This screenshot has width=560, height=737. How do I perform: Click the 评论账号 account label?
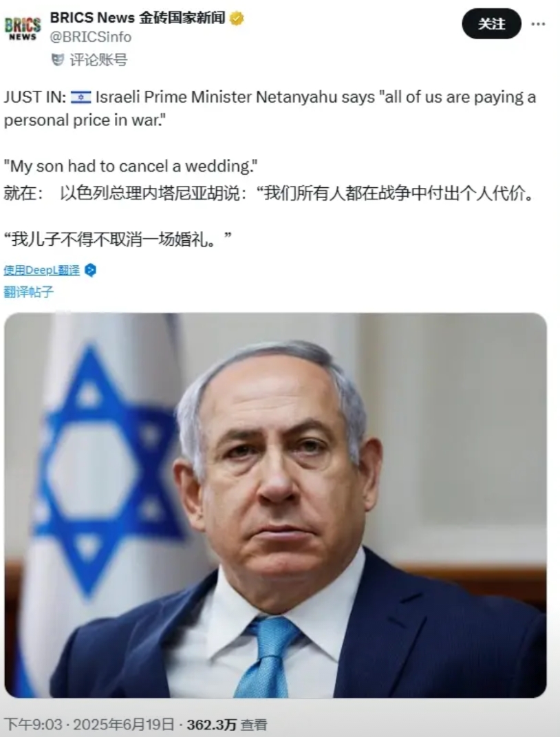(98, 60)
